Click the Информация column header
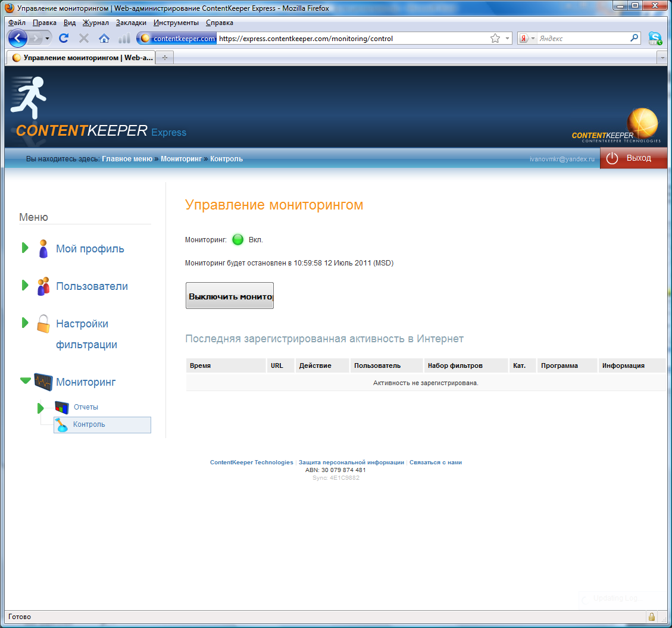Screen dimensions: 672x628 click(x=632, y=365)
